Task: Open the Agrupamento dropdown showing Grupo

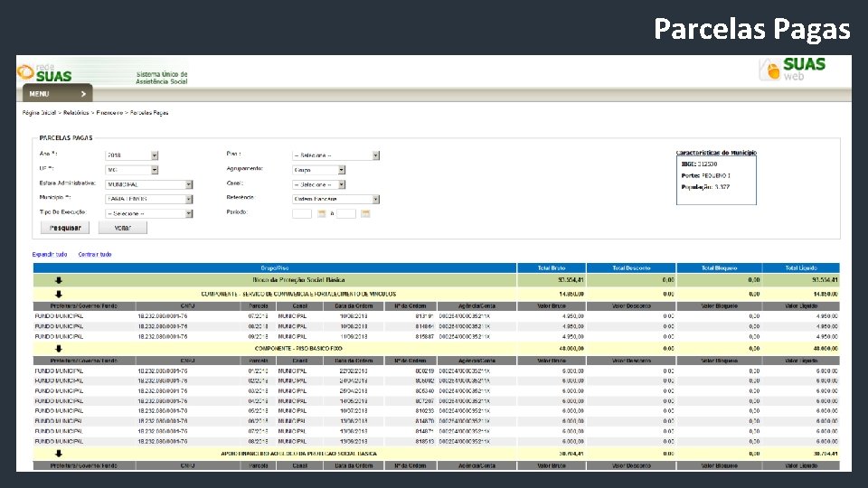Action: 319,170
